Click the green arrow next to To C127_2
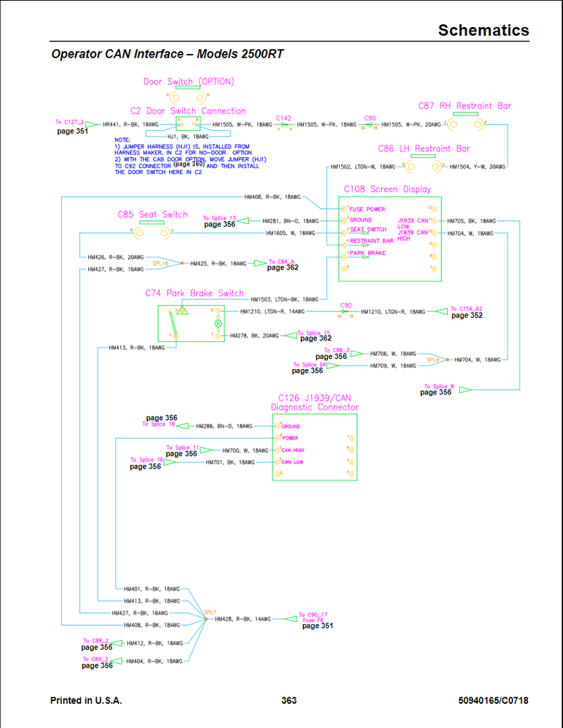This screenshot has height=728, width=563. click(x=92, y=124)
